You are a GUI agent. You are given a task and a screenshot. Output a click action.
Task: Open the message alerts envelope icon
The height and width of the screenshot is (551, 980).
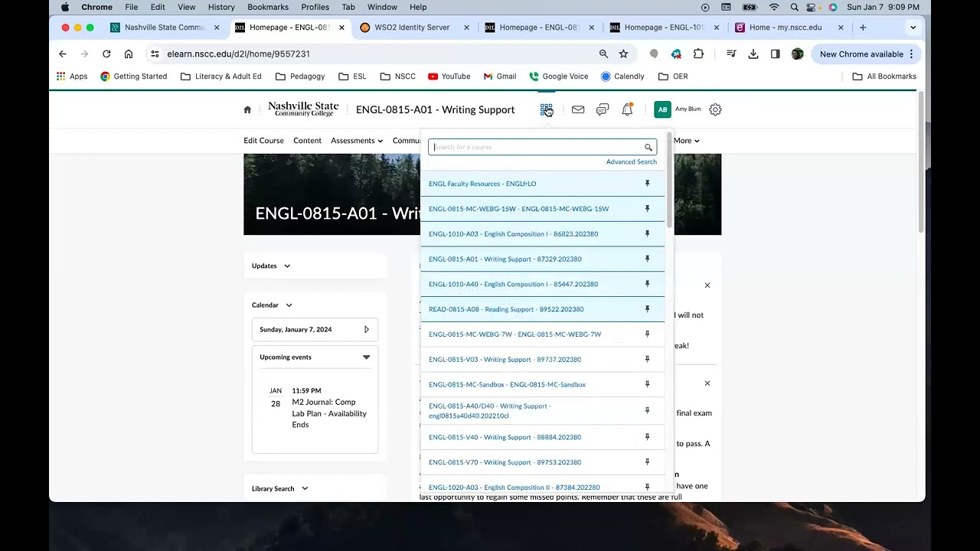[578, 109]
